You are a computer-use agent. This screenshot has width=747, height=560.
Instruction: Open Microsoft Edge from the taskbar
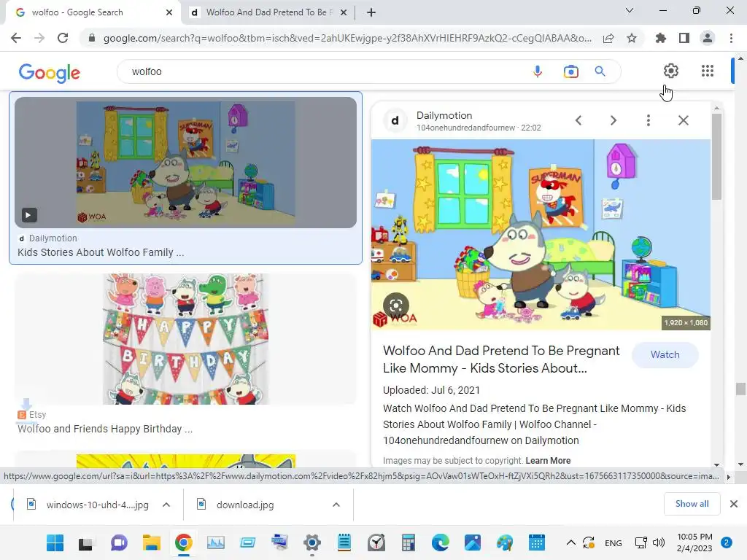(440, 542)
